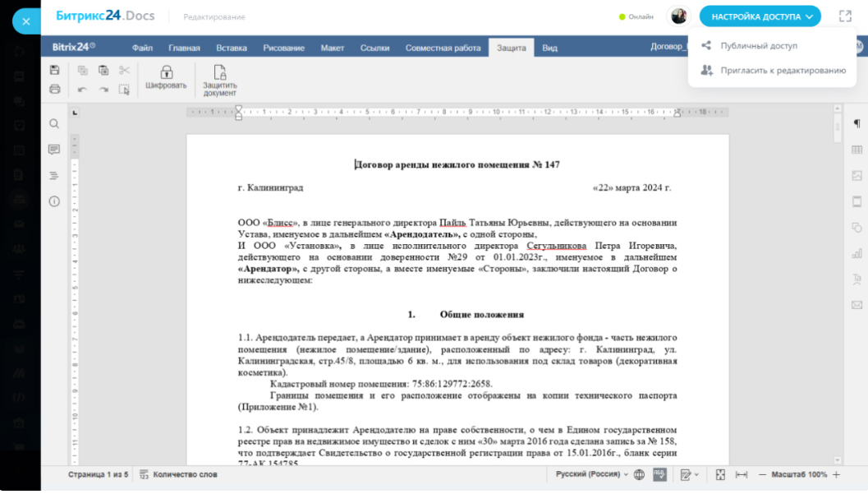Save the document with the floppy disk icon

click(54, 71)
